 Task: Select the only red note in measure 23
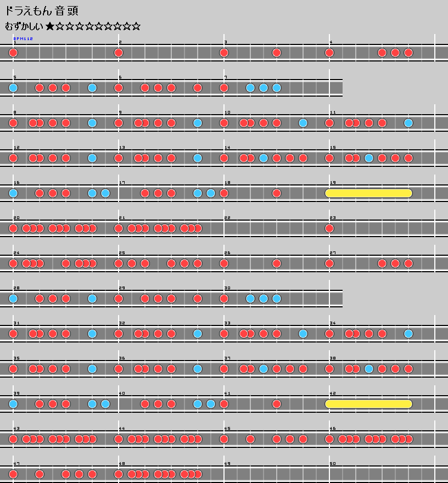pos(329,228)
